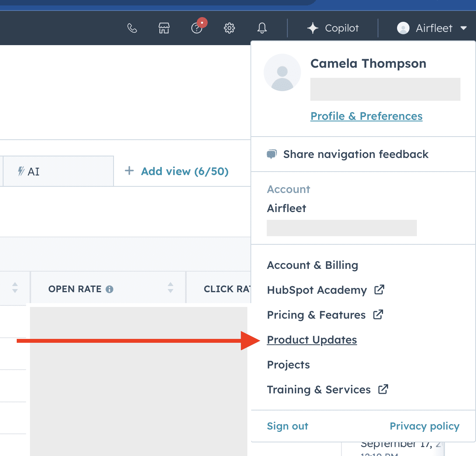Click the small user avatar beside Airfleet

403,28
